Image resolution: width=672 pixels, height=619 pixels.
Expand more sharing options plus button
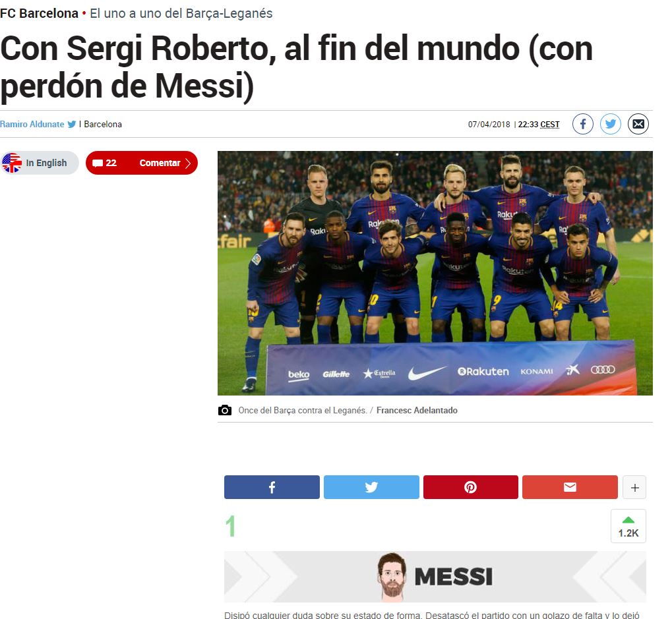tap(634, 487)
